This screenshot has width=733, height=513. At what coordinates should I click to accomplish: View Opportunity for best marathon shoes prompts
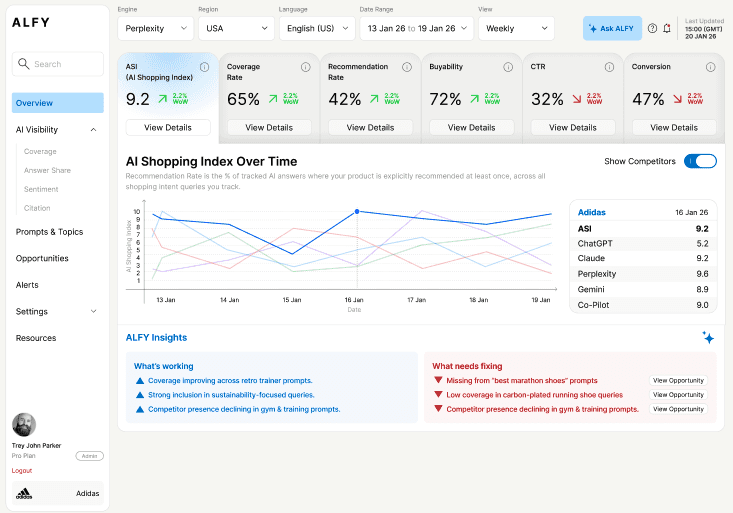678,381
